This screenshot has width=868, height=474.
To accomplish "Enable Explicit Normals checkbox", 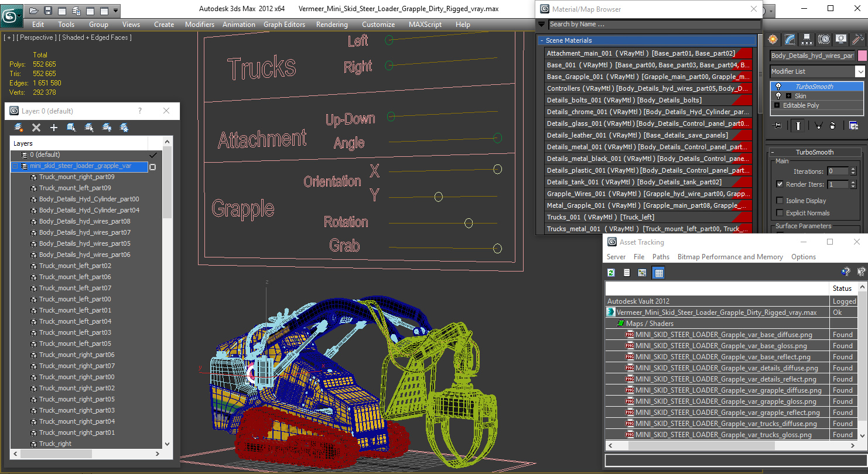I will (780, 213).
